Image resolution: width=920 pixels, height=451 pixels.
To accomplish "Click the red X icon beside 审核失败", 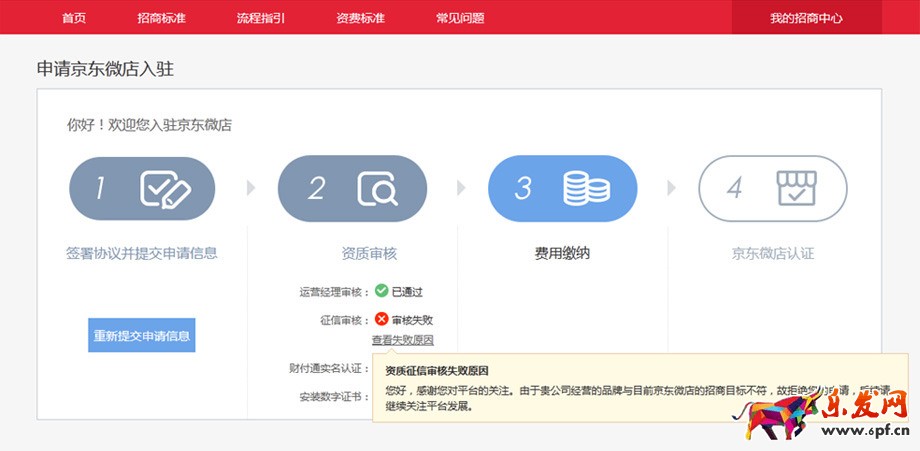I will [381, 320].
